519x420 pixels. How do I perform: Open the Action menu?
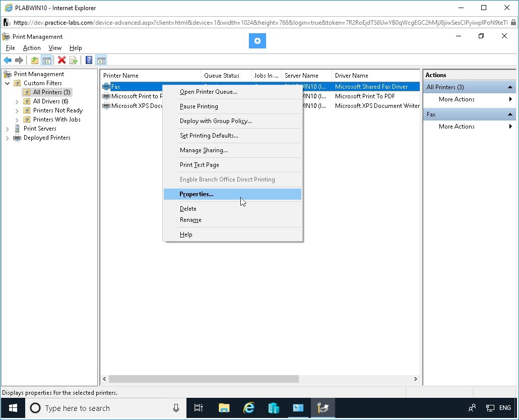click(32, 48)
